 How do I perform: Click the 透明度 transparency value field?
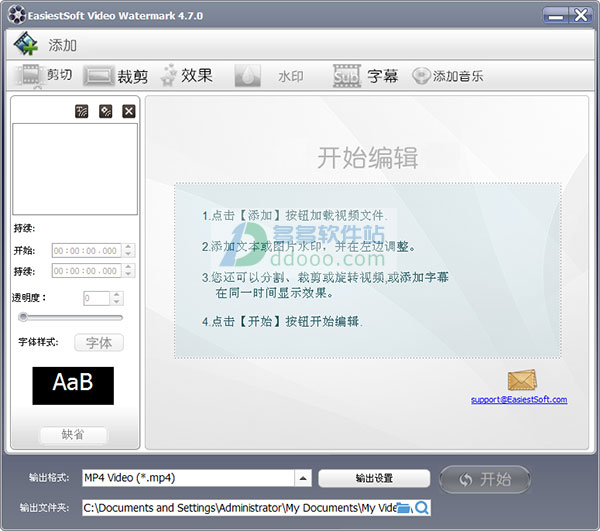(x=96, y=298)
